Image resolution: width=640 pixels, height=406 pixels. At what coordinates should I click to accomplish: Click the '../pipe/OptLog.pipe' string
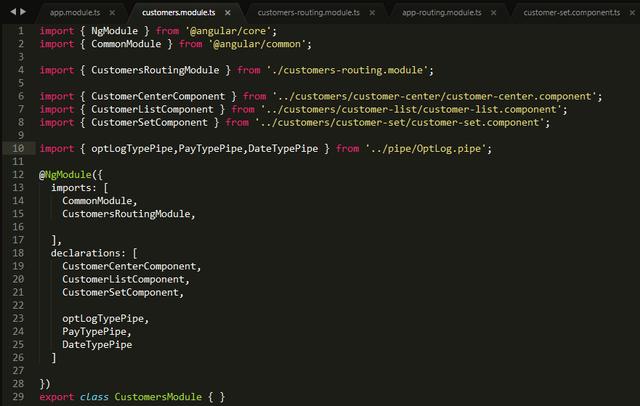[426, 149]
